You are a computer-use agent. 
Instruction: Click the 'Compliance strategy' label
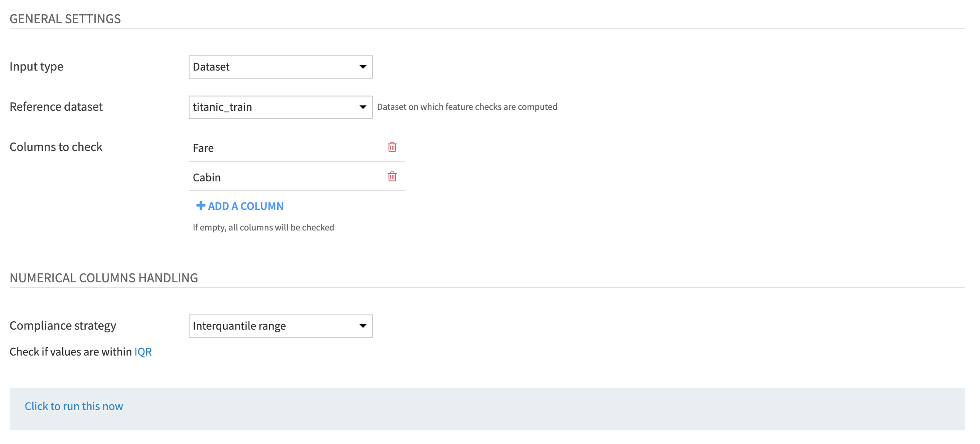[x=63, y=326]
